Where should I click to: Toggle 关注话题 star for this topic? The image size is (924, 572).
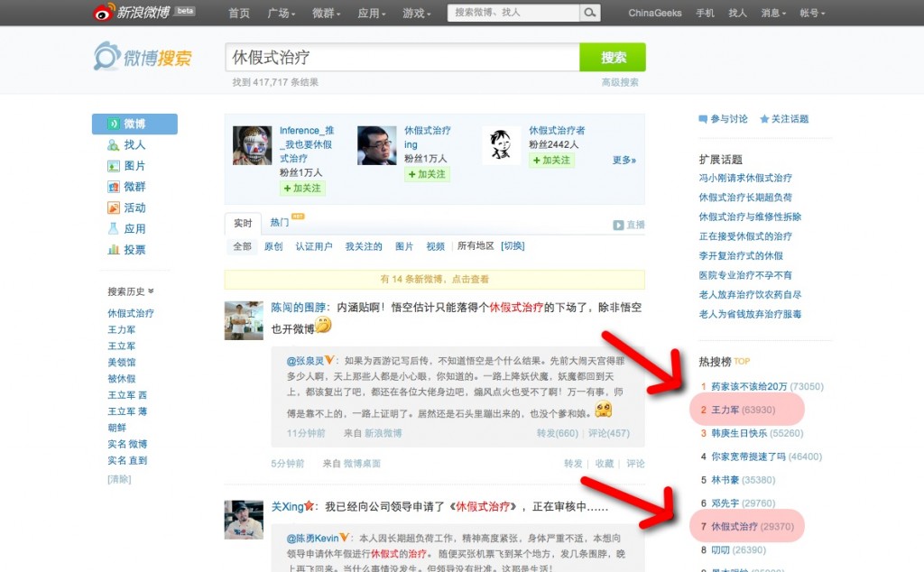[784, 119]
